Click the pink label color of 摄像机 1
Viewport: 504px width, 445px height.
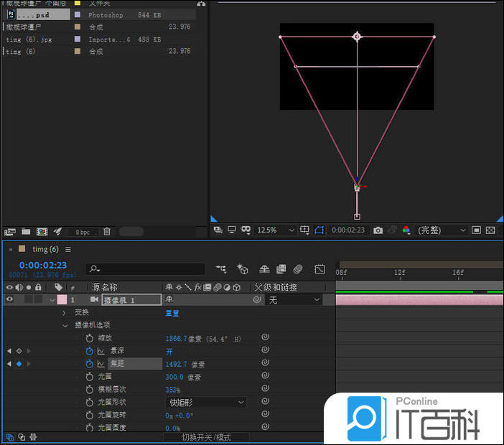click(x=62, y=300)
